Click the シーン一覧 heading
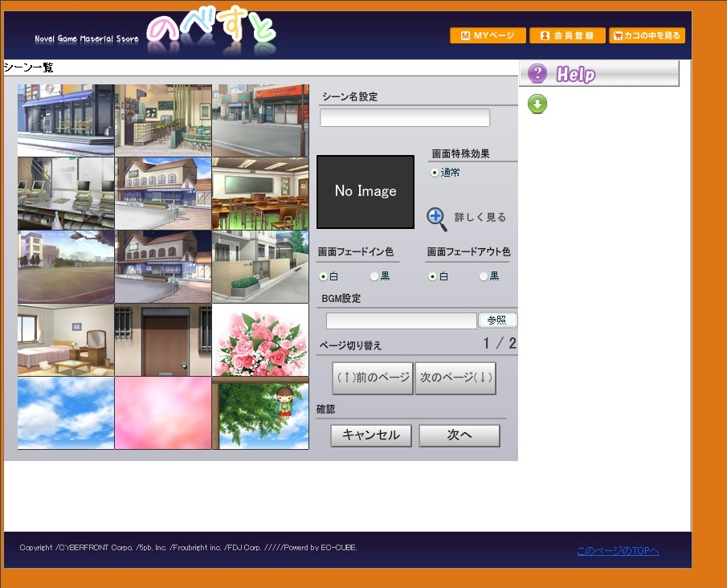This screenshot has width=727, height=588. (x=29, y=67)
